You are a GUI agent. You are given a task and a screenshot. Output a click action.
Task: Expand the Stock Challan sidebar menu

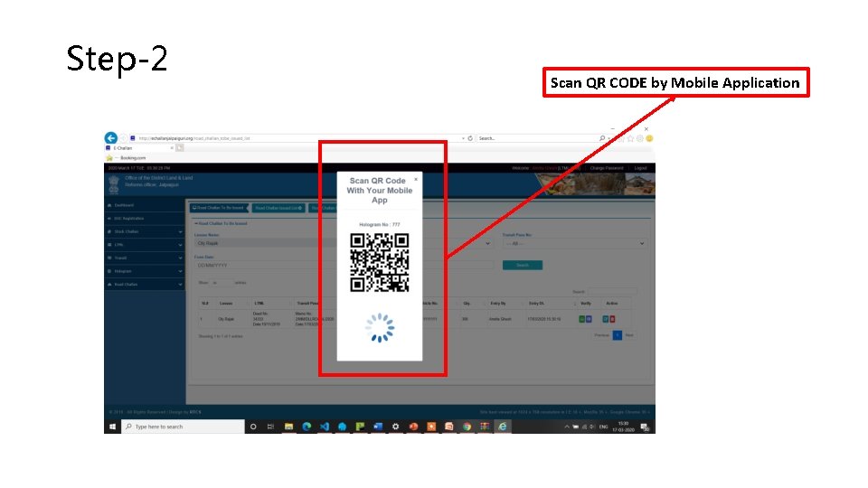tap(145, 232)
